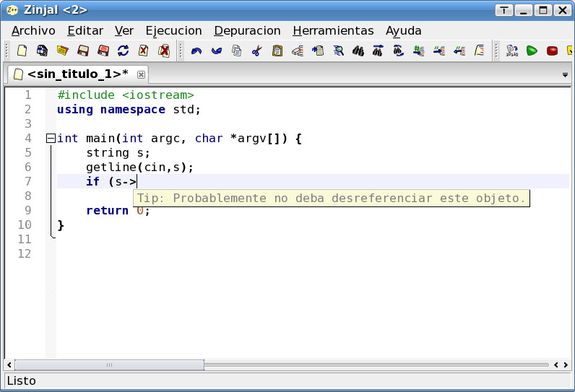Image resolution: width=575 pixels, height=392 pixels.
Task: Click on 'string s;' code line
Action: (118, 153)
